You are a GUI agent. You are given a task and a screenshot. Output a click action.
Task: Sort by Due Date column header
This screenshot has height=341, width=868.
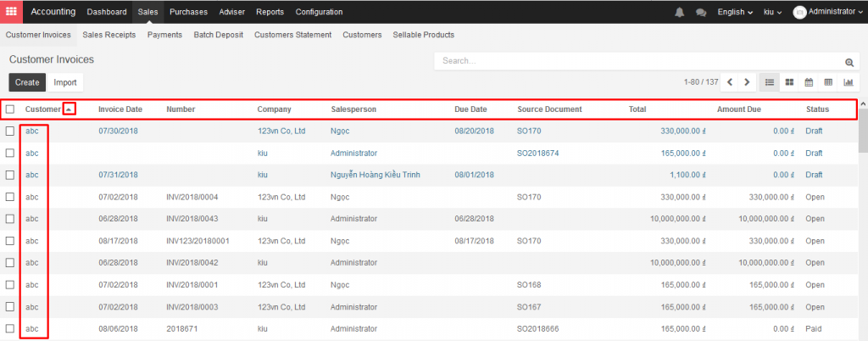click(470, 109)
